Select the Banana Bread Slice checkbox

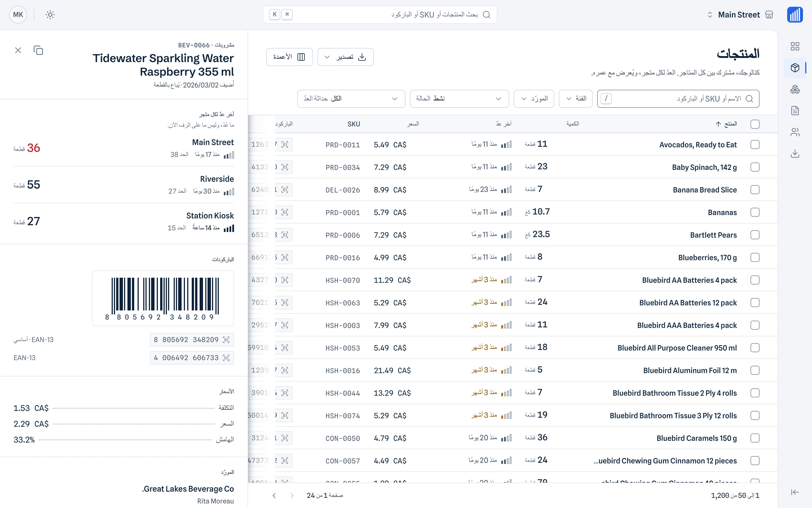[755, 189]
